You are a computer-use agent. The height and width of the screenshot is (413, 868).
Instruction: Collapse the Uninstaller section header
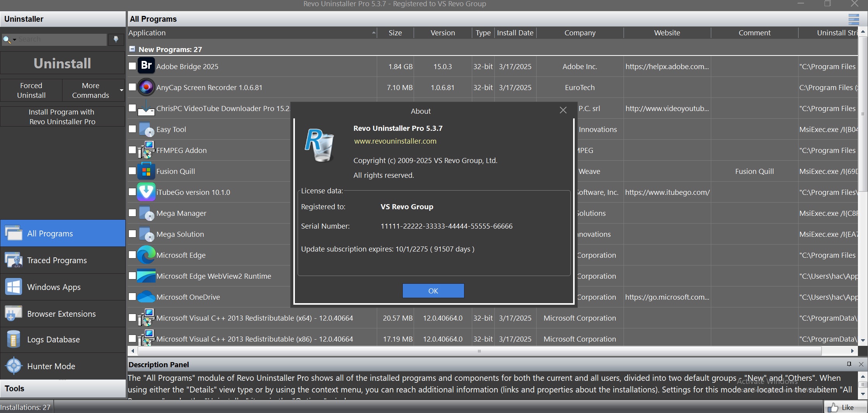[63, 19]
